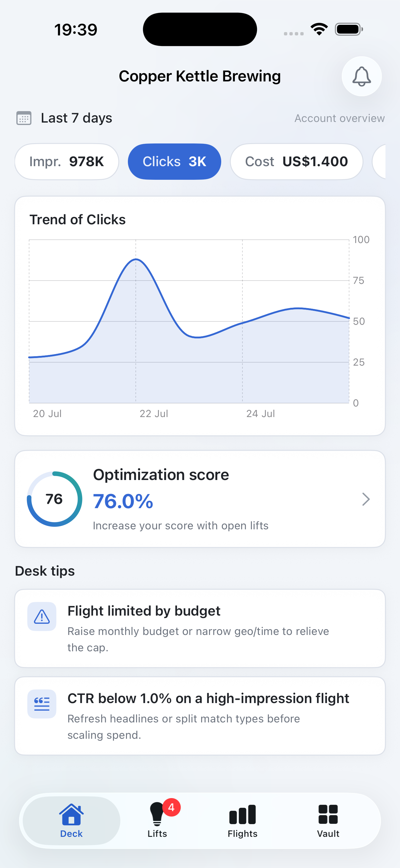Screen dimensions: 400x868
Task: Expand Optimization score with the chevron arrow
Action: point(366,499)
